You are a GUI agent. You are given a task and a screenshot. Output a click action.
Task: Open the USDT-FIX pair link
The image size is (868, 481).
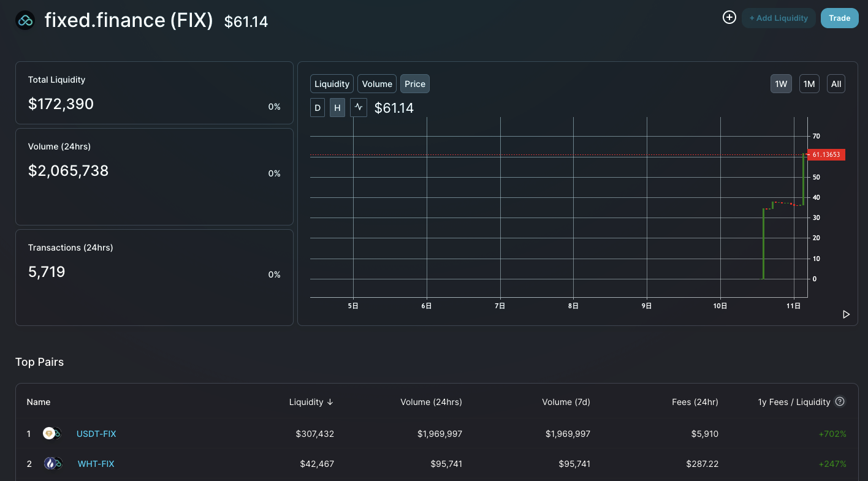(x=96, y=434)
